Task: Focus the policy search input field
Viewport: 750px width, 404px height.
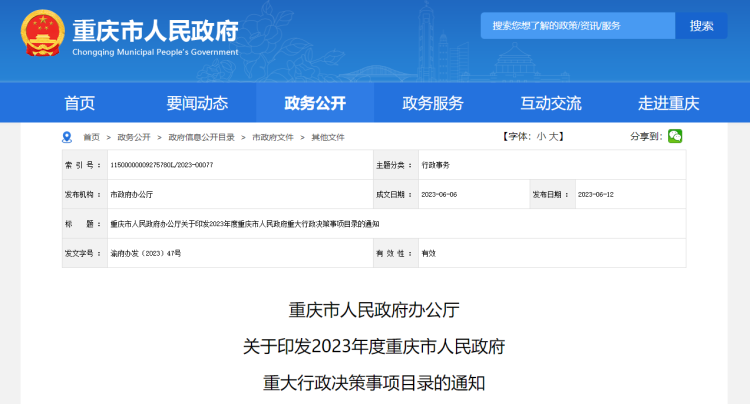Action: pyautogui.click(x=578, y=26)
